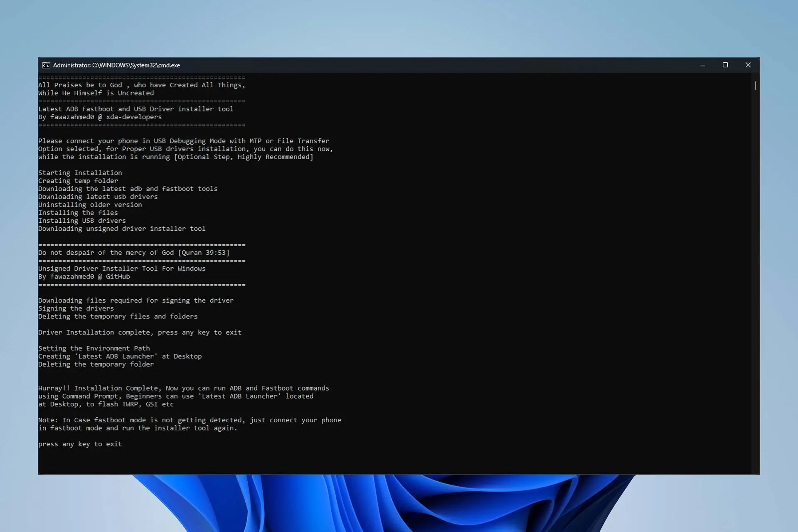Click line 'While He Himself is Uncreated'

96,93
